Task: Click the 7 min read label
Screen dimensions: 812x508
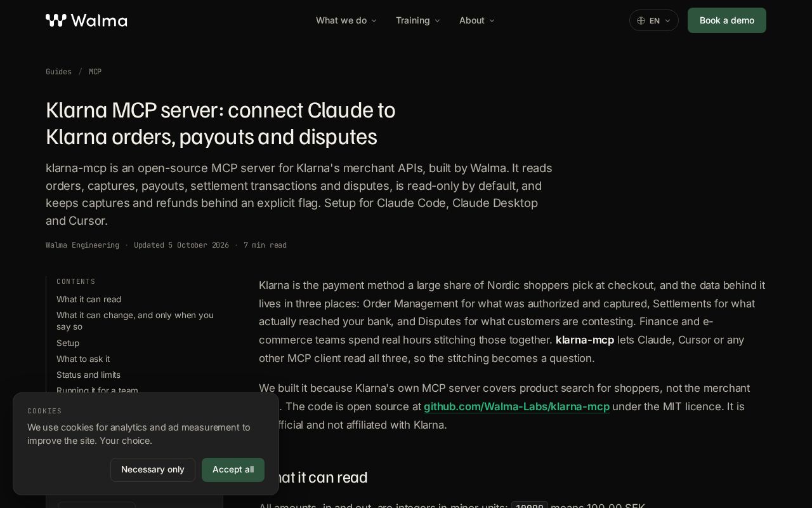Action: [265, 245]
